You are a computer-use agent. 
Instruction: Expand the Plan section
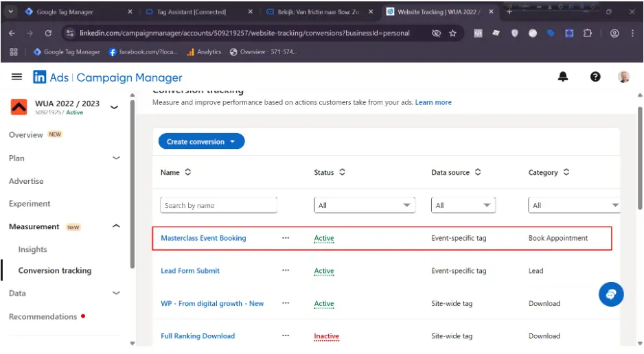pos(116,158)
